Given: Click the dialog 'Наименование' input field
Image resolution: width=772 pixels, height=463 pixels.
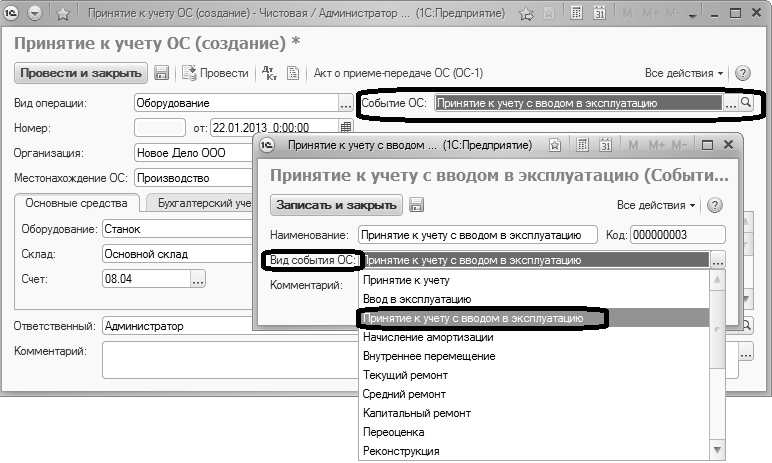Looking at the screenshot, I should (478, 235).
